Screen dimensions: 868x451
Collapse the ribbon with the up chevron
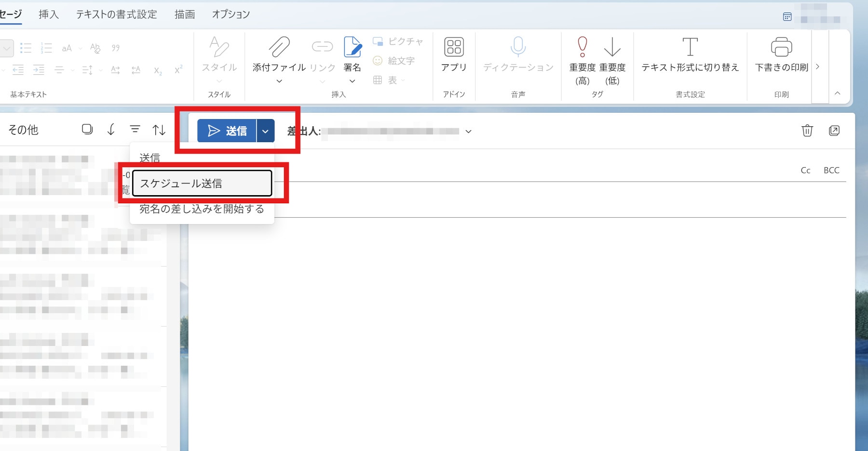[837, 93]
